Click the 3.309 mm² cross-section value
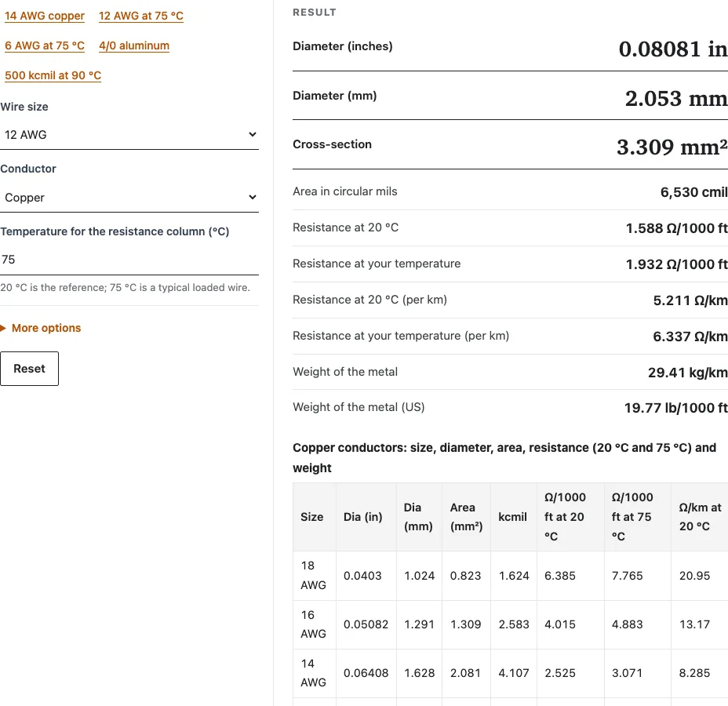Screen dimensions: 728x706 click(672, 147)
